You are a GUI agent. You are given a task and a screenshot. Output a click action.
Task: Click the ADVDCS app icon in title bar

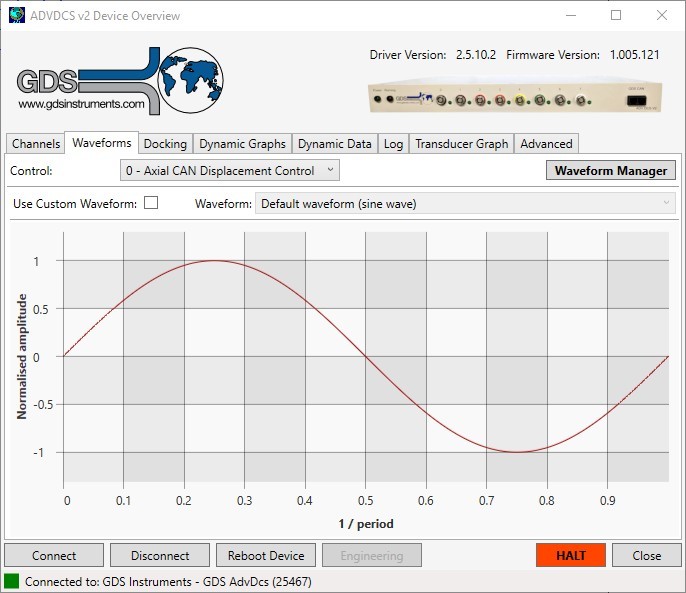point(16,15)
